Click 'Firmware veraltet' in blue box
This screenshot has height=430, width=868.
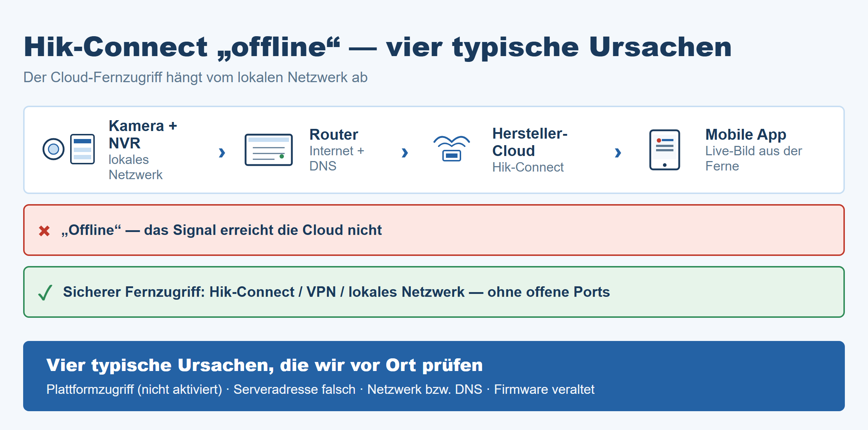(544, 389)
